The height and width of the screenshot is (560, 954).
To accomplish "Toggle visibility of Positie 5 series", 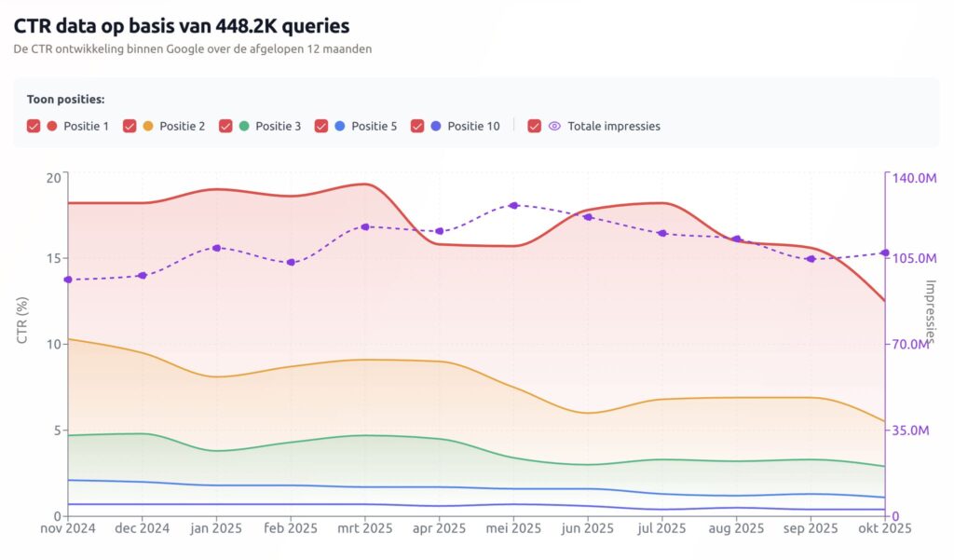I will (320, 126).
